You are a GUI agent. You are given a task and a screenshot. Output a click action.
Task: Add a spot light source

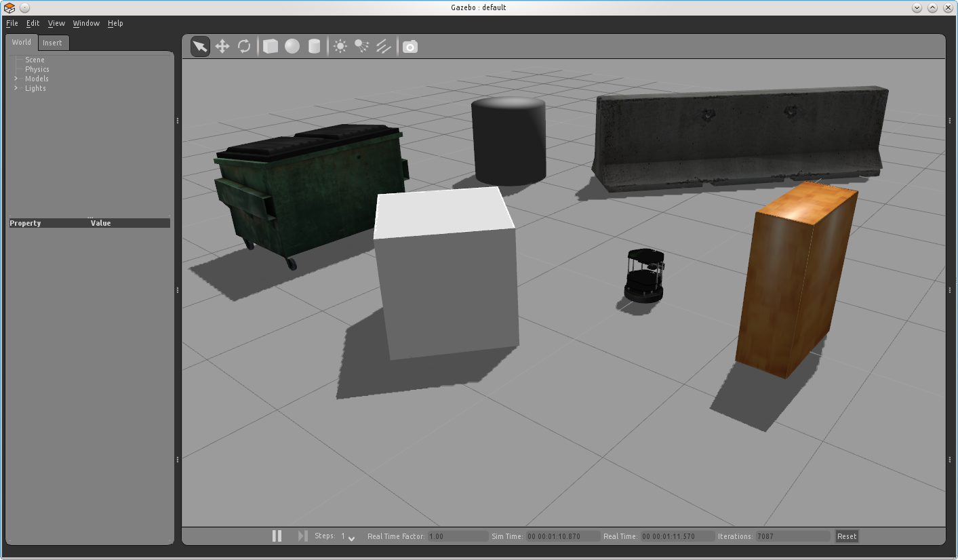(x=362, y=46)
